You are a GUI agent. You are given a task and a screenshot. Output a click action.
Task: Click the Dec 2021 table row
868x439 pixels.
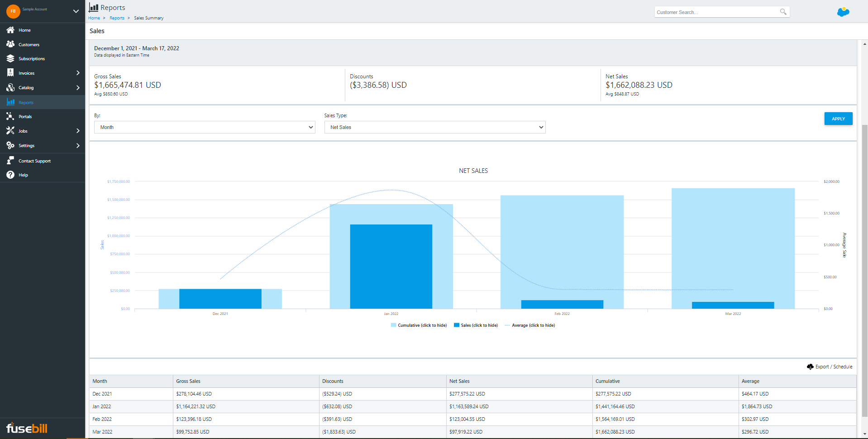tap(473, 394)
